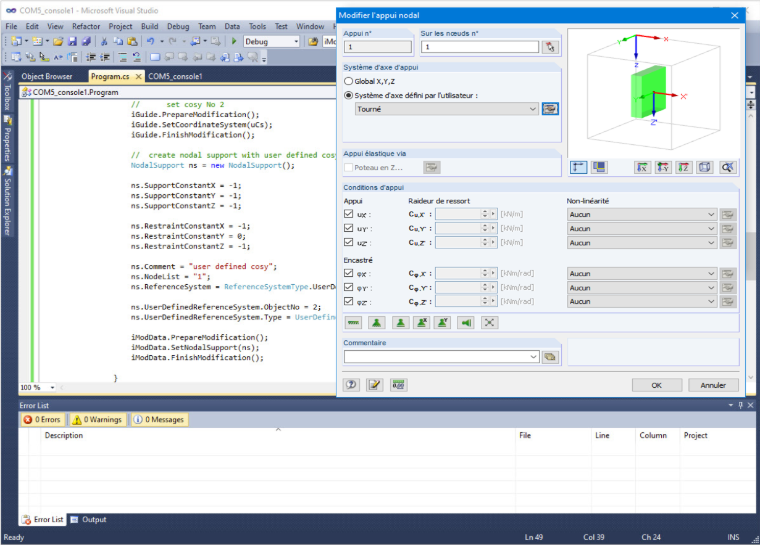Uncheck the φX' restraint checkbox
The height and width of the screenshot is (545, 760).
348,273
